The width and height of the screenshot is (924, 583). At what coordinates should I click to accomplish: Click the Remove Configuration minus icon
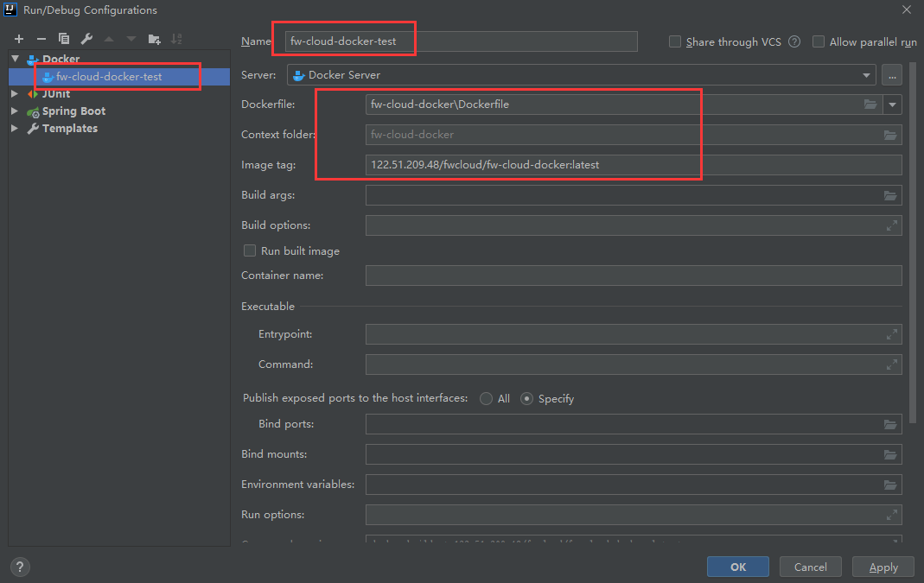[x=41, y=39]
